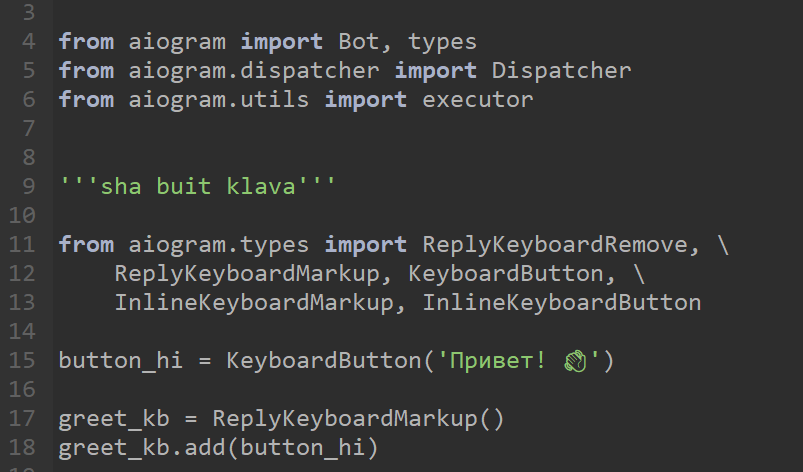Click the 'Привет!' string text
The width and height of the screenshot is (803, 472).
pos(498,361)
